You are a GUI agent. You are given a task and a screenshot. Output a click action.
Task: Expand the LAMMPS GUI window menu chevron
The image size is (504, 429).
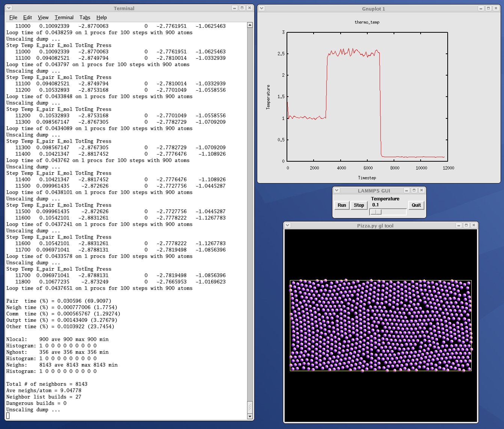point(337,191)
